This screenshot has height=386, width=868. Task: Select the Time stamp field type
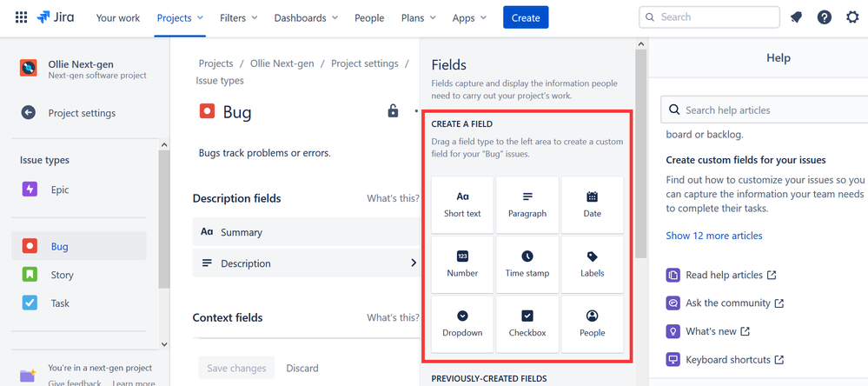pyautogui.click(x=527, y=264)
